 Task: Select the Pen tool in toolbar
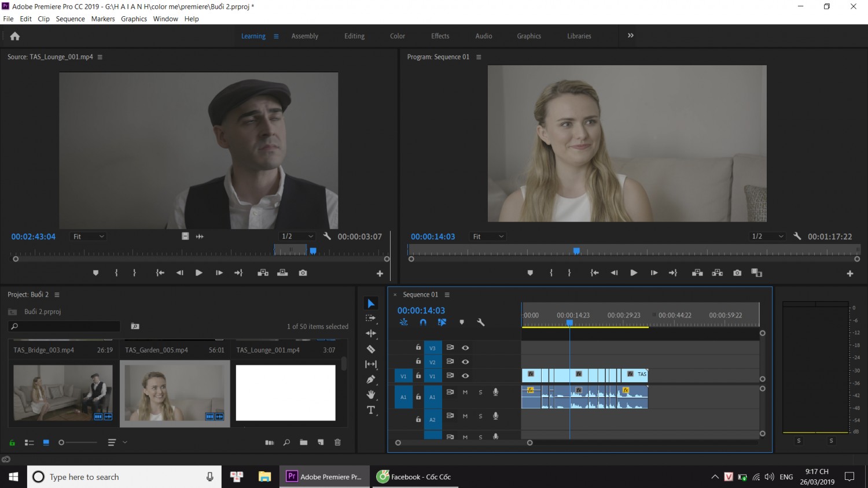tap(371, 379)
